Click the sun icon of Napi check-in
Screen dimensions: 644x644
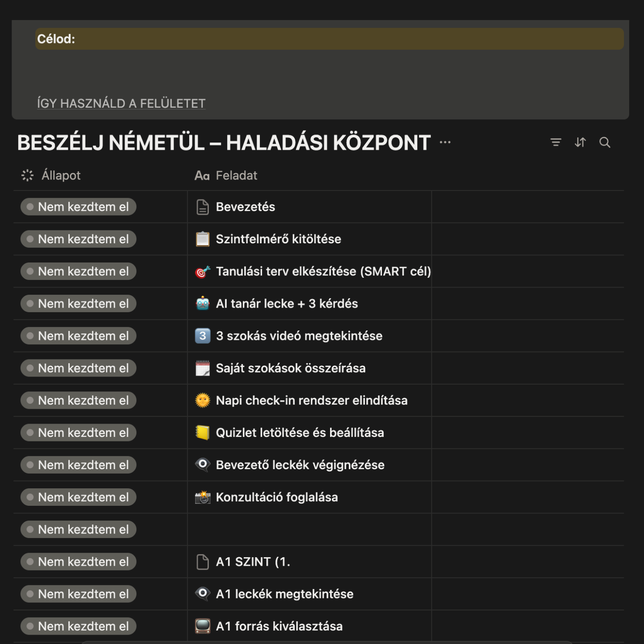pyautogui.click(x=203, y=400)
